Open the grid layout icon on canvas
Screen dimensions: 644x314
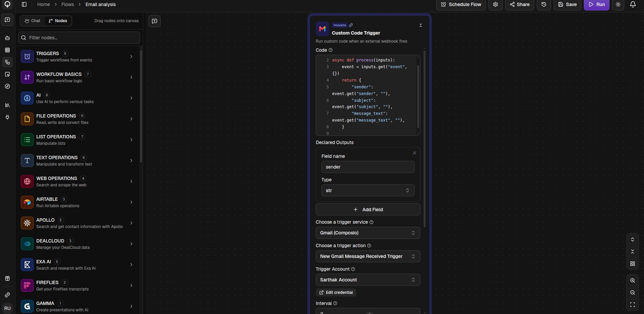click(x=633, y=264)
